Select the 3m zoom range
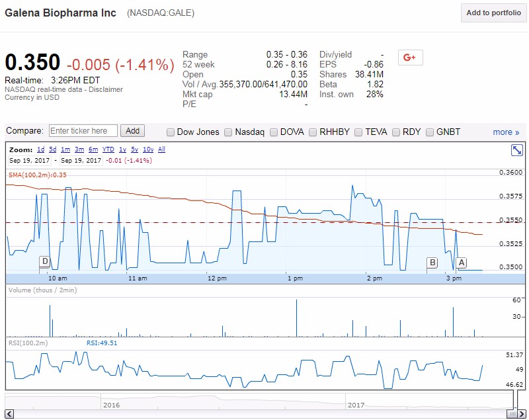This screenshot has width=529, height=420. click(x=79, y=149)
